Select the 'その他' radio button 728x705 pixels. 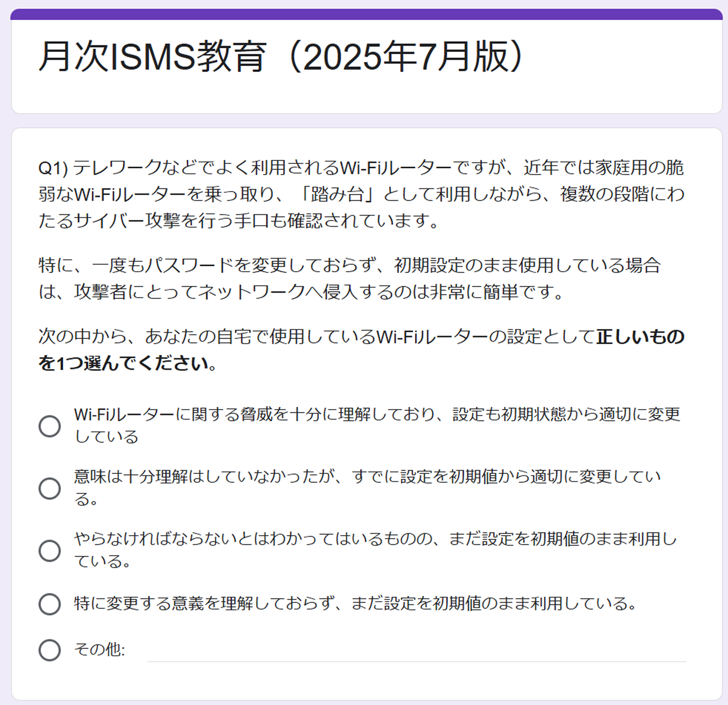tap(50, 650)
